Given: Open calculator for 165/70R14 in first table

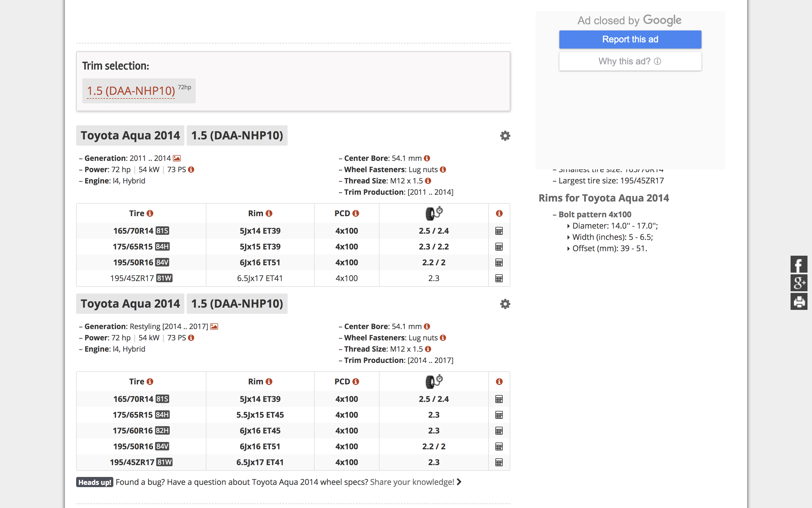Looking at the screenshot, I should click(x=499, y=231).
